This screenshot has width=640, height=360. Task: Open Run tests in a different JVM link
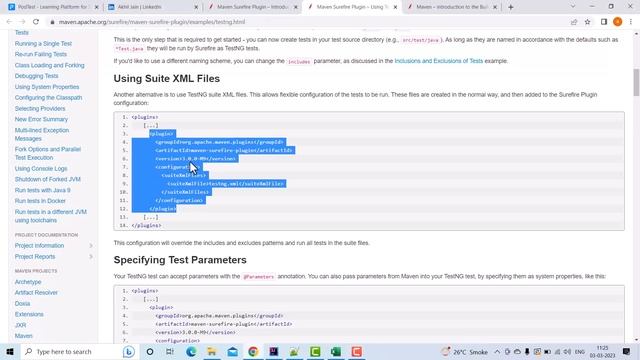[51, 216]
